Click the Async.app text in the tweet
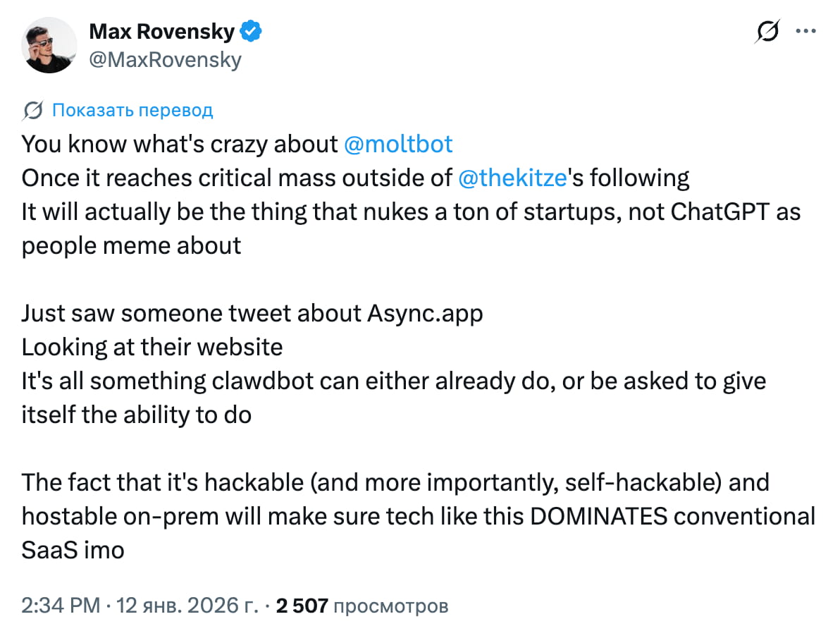Screen dimensions: 840x643 click(426, 313)
